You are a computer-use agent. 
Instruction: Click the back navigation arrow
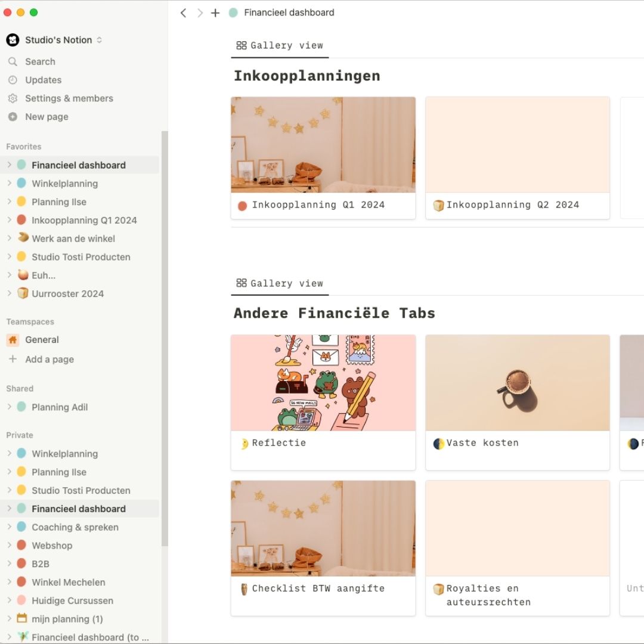[x=183, y=13]
